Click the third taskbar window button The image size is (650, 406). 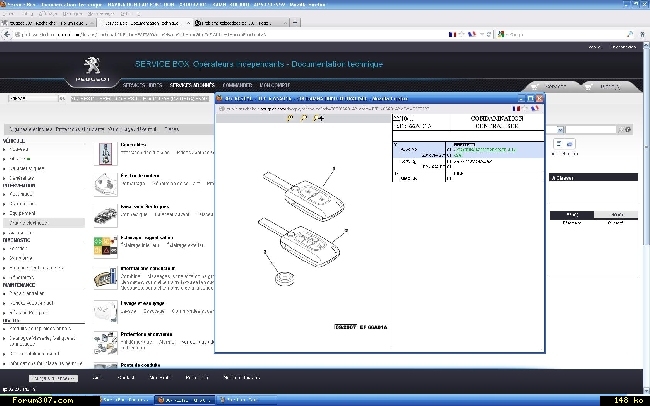pos(246,400)
